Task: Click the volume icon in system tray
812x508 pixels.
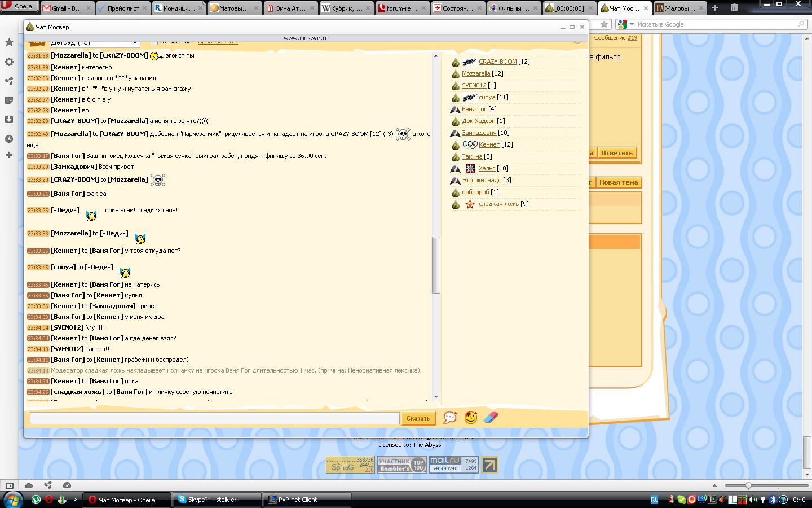Action: [753, 500]
